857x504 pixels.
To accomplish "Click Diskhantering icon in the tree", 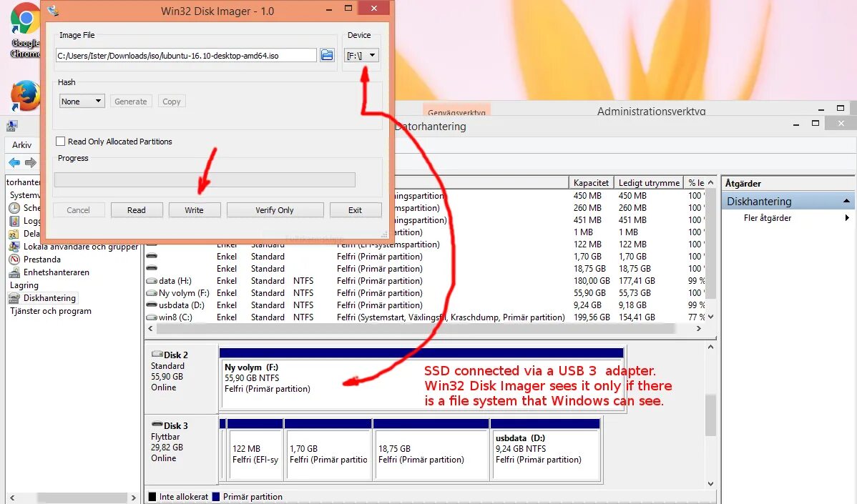I will pos(14,298).
